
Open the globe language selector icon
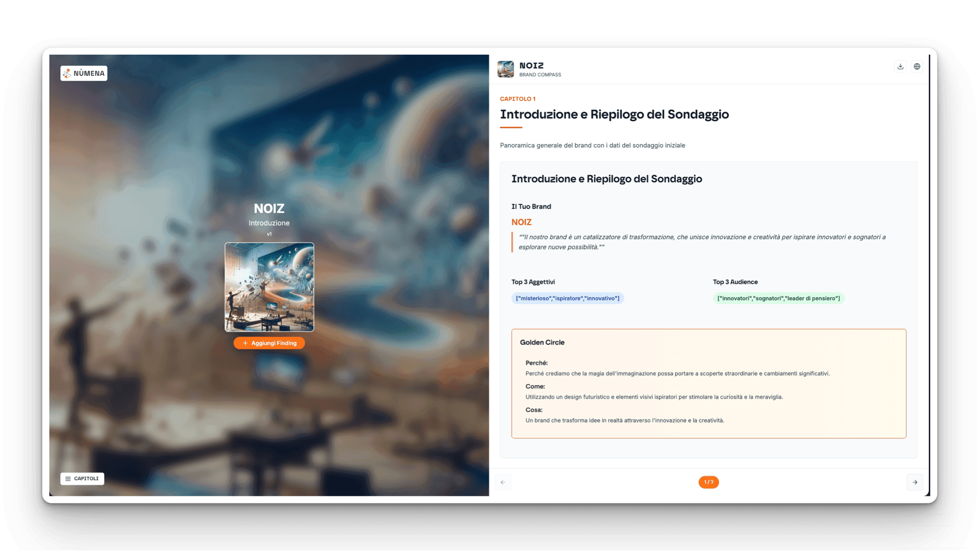point(917,67)
